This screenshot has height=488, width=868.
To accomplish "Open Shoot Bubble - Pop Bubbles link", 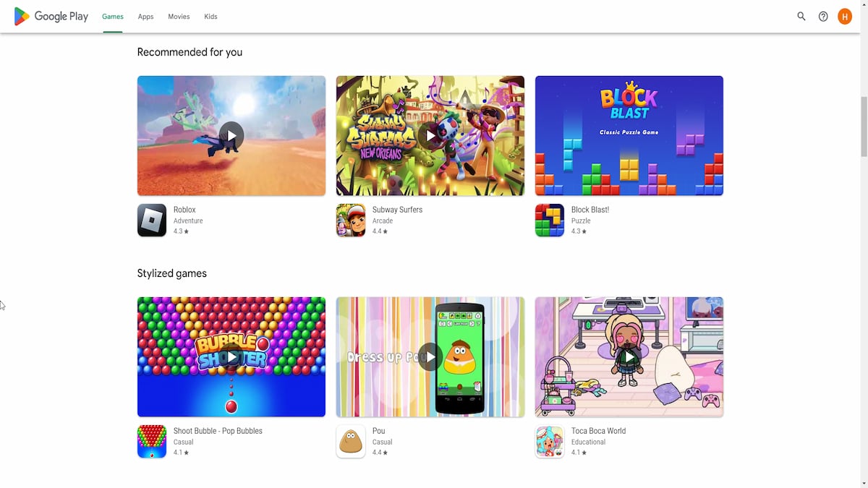I will [x=218, y=431].
